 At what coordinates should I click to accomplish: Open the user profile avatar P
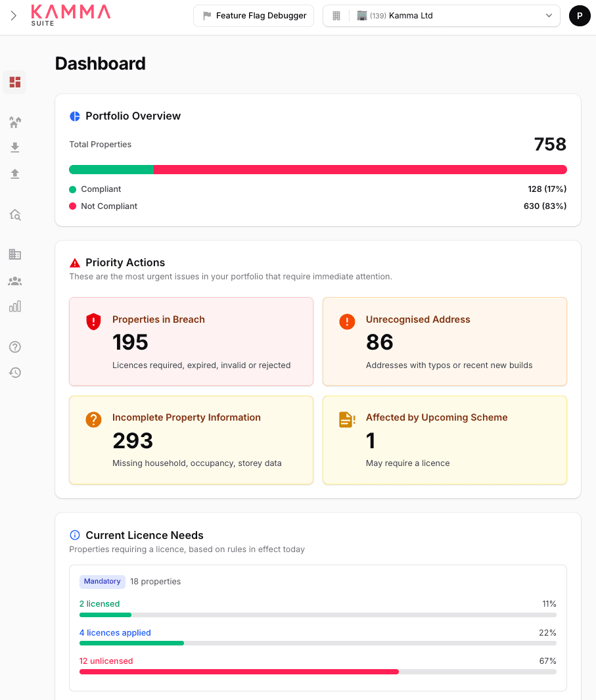(580, 16)
